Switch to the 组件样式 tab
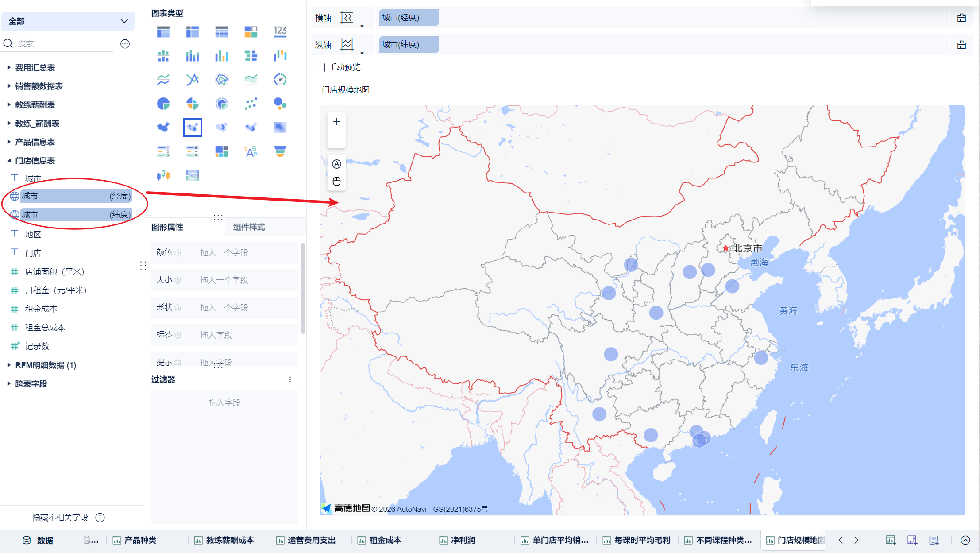 [x=249, y=227]
